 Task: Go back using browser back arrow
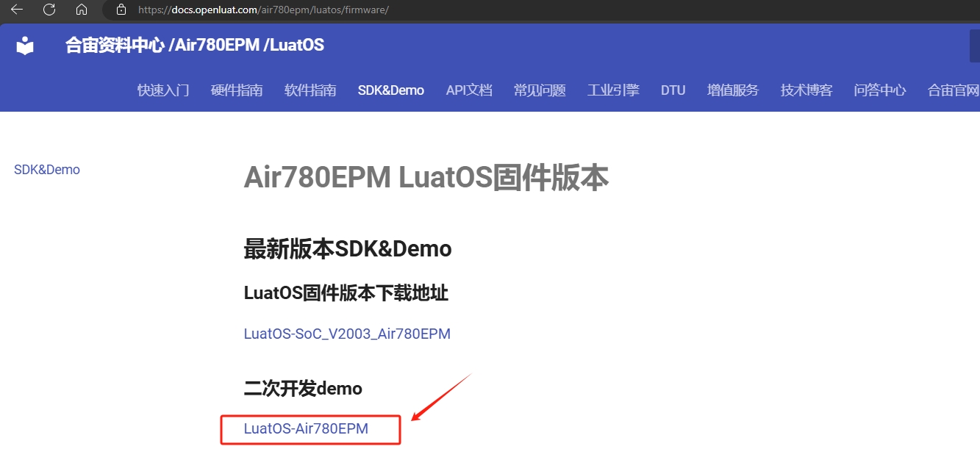(17, 10)
